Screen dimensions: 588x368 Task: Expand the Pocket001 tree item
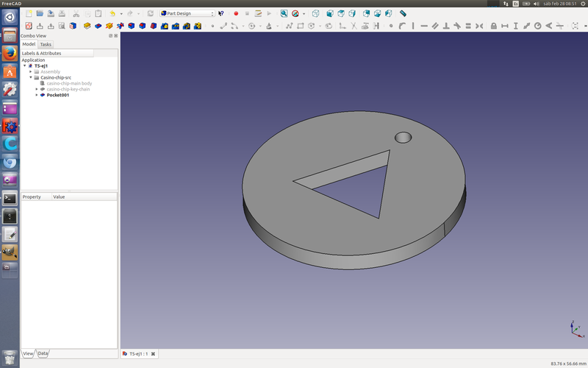[x=37, y=95]
